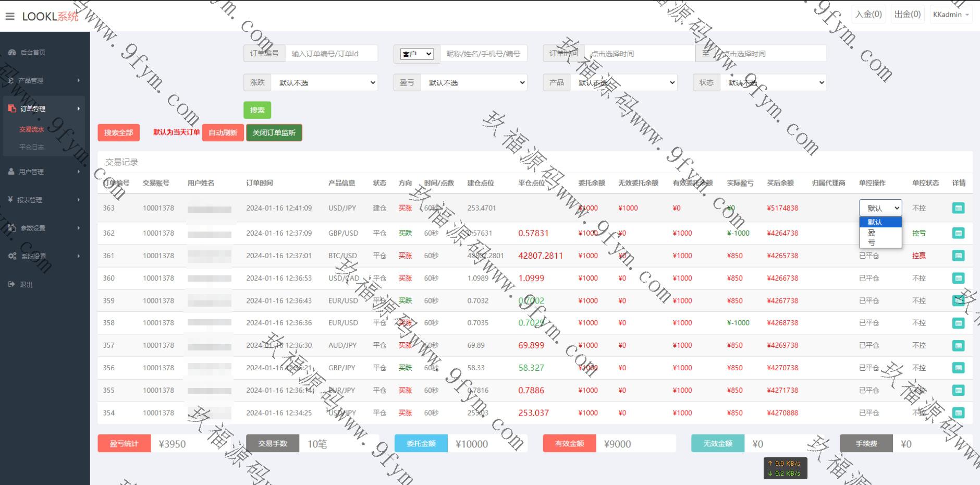Open the 客户 type selector dropdown
Viewport: 980px width, 485px height.
click(x=416, y=54)
